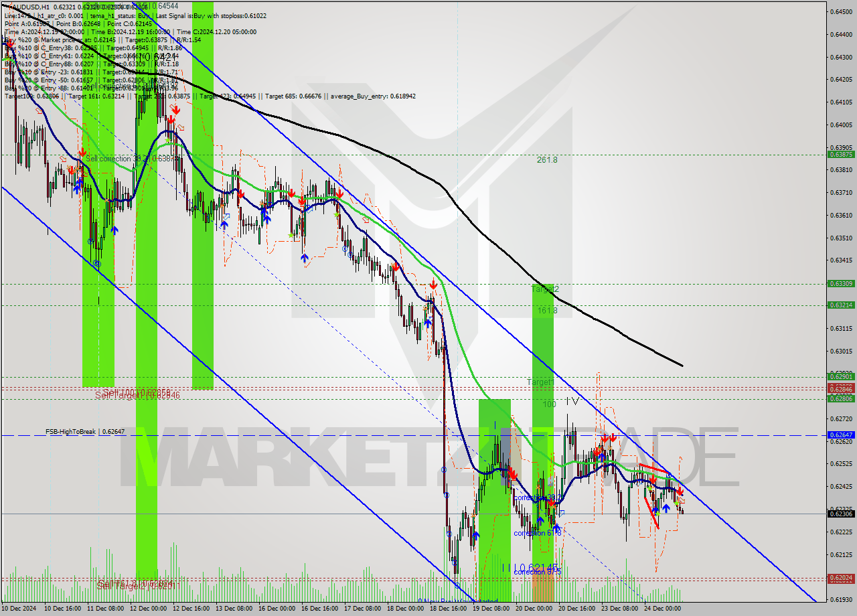Viewport: 857px width, 616px height.
Task: Click the green 0.63214 price tag
Action: tap(841, 305)
